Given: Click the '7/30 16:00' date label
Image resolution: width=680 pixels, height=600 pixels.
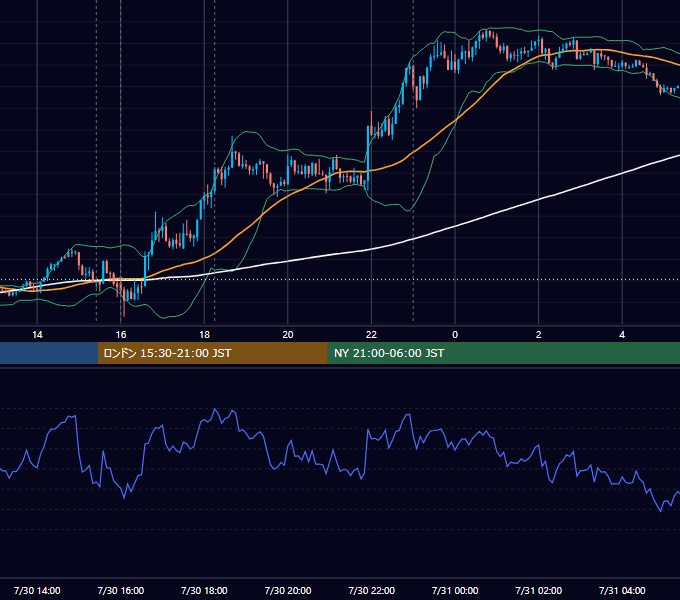Looking at the screenshot, I should [x=121, y=590].
